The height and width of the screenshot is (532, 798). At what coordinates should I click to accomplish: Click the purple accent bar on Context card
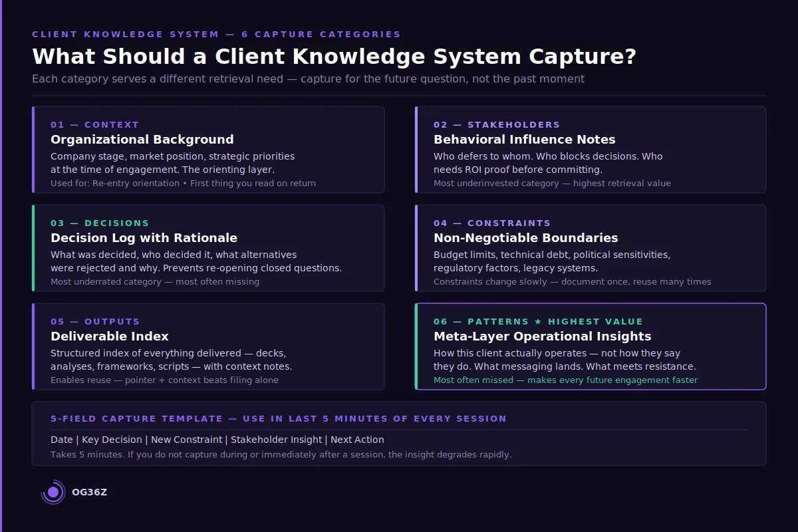pos(34,150)
